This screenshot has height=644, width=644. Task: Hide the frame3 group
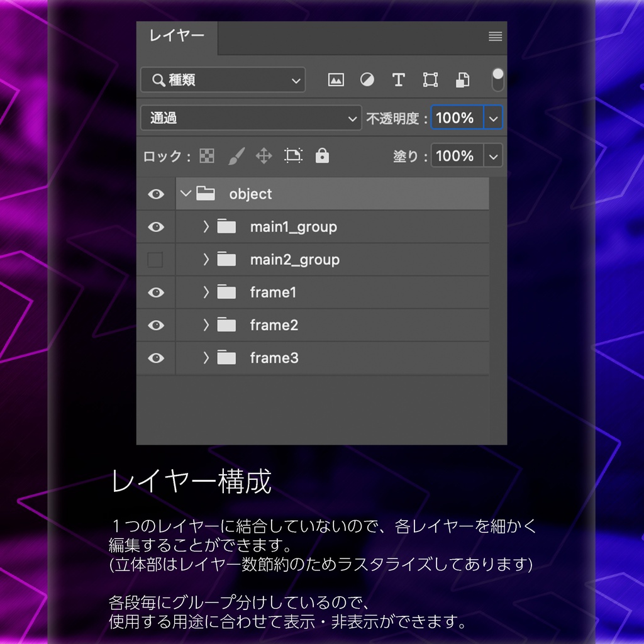click(x=156, y=358)
